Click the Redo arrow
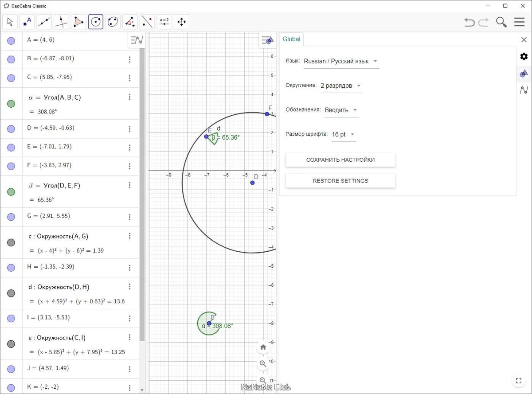The width and height of the screenshot is (532, 394). click(x=483, y=22)
